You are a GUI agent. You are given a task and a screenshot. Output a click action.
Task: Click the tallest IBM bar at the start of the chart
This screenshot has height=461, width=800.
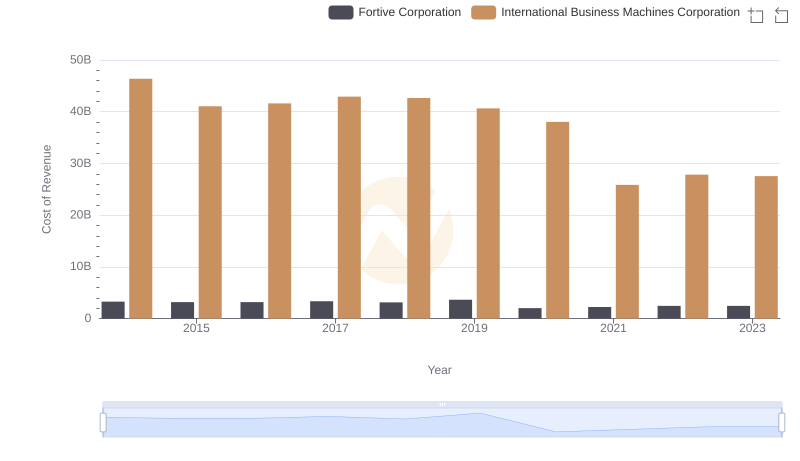pyautogui.click(x=141, y=198)
